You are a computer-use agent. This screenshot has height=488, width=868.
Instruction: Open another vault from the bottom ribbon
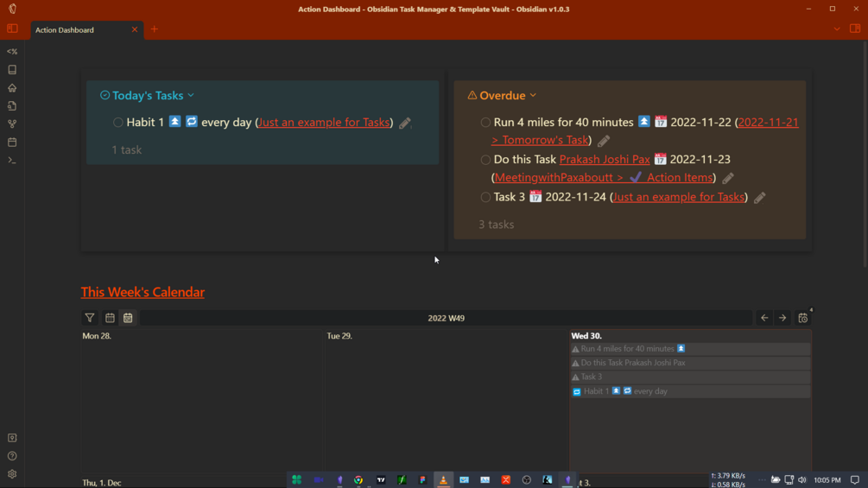point(12,438)
